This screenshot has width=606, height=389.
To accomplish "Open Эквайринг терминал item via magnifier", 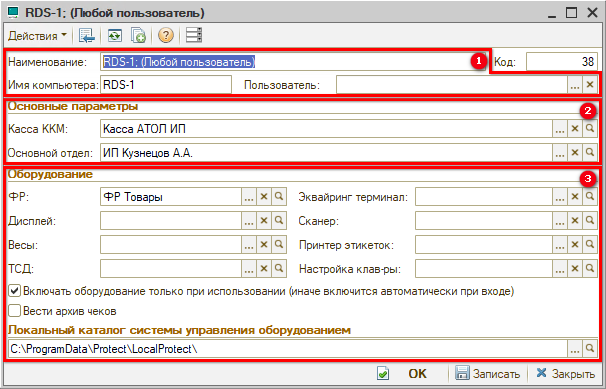I will tap(590, 197).
